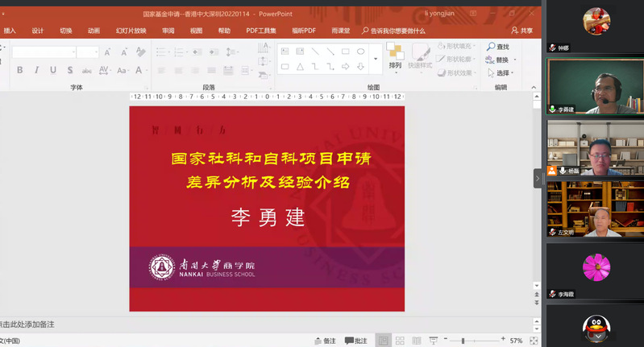Click the 排列 (Arrange) icon
This screenshot has width=644, height=347.
(395, 55)
